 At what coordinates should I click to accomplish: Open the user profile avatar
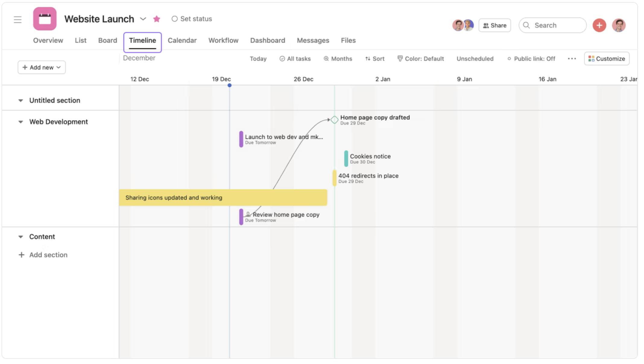(x=619, y=25)
